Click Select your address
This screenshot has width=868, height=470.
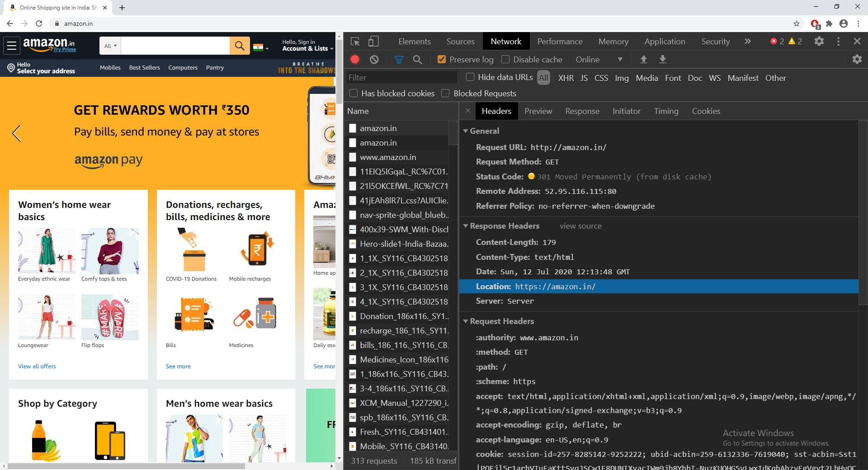[46, 71]
